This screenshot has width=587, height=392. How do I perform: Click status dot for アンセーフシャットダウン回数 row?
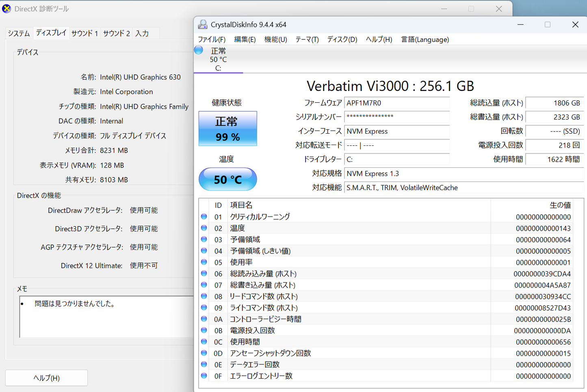pyautogui.click(x=204, y=353)
